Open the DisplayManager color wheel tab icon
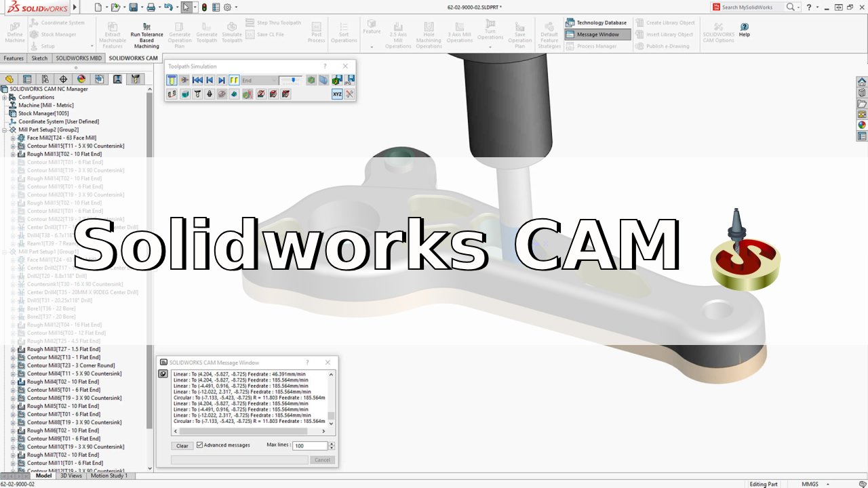This screenshot has height=488, width=868. (81, 79)
